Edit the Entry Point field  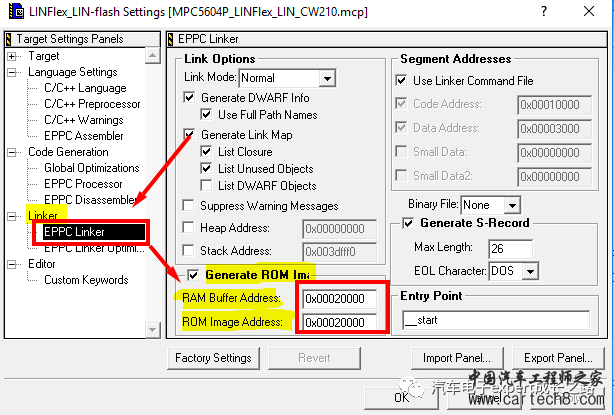click(x=496, y=321)
